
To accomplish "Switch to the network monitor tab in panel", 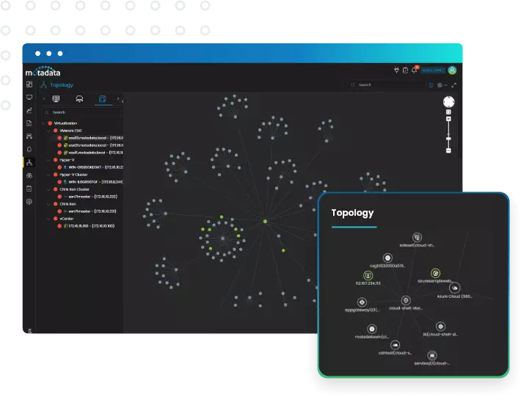I will [56, 98].
